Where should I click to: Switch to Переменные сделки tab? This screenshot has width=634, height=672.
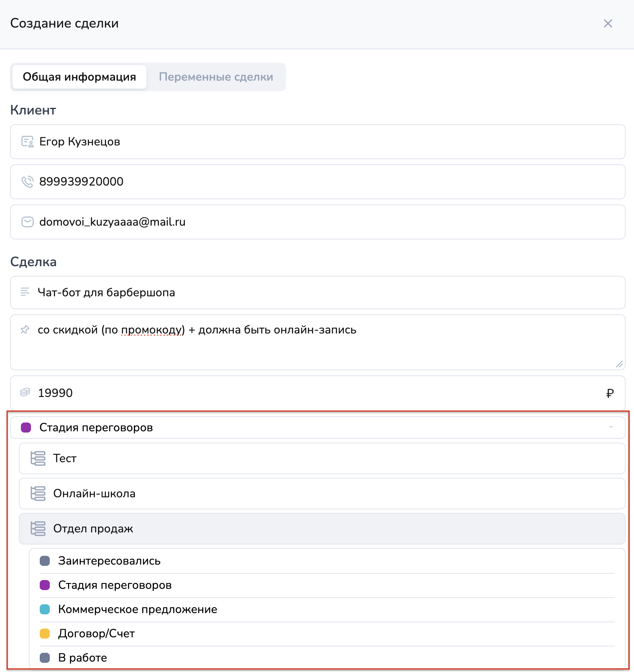(x=216, y=77)
